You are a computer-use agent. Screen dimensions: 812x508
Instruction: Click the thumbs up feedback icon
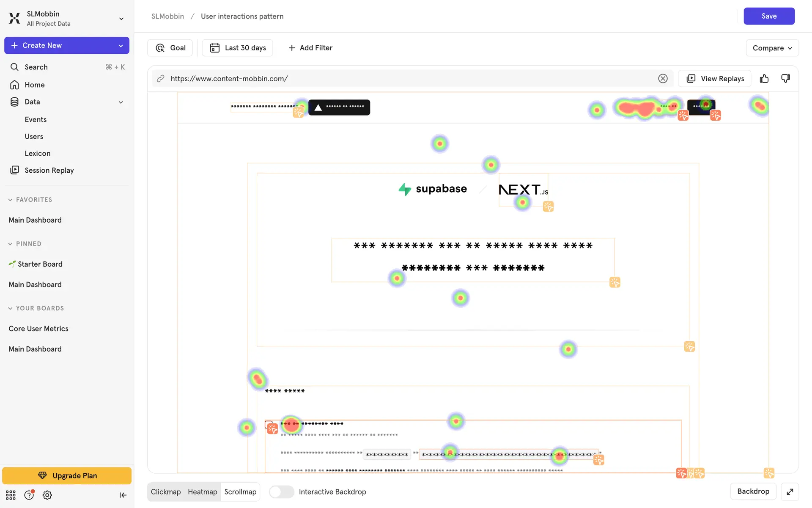pos(764,79)
